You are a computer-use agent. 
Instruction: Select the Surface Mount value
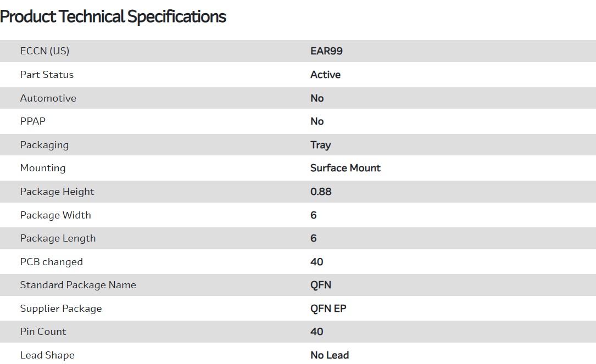345,168
